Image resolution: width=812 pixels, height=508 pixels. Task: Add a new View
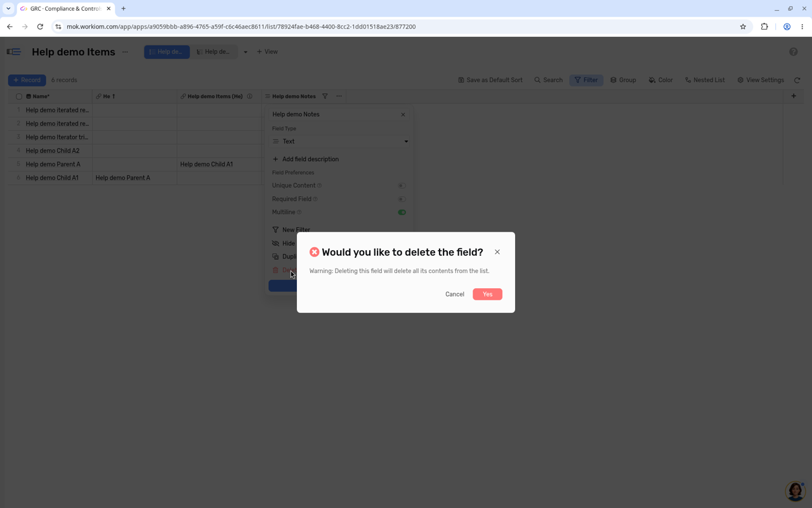click(x=267, y=52)
